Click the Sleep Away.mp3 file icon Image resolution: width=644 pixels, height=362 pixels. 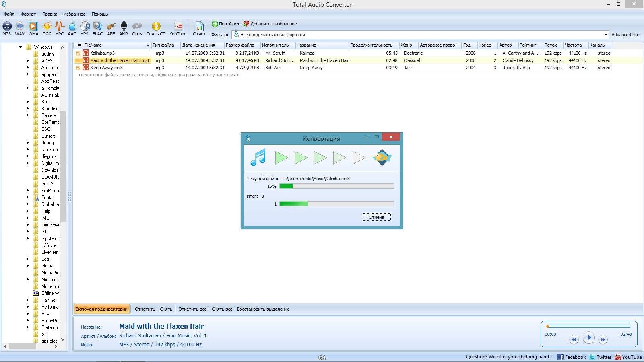(x=86, y=68)
